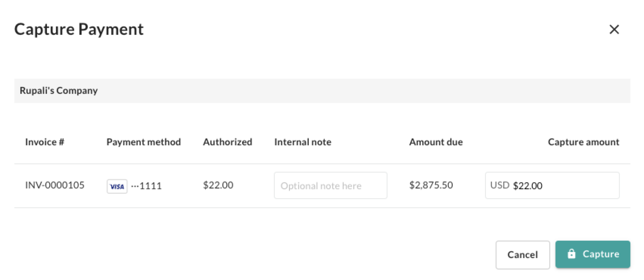Click the lock icon on Capture button
Viewport: 644px width, 280px height.
click(571, 254)
